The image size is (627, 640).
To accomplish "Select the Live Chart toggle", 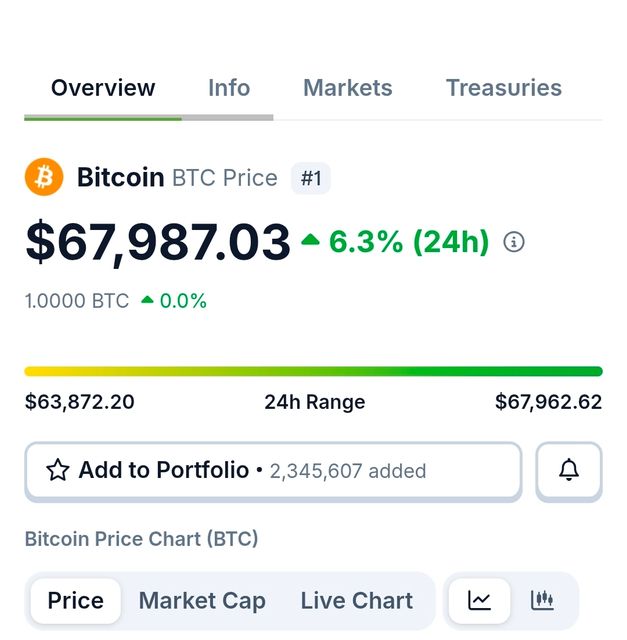I will click(356, 601).
